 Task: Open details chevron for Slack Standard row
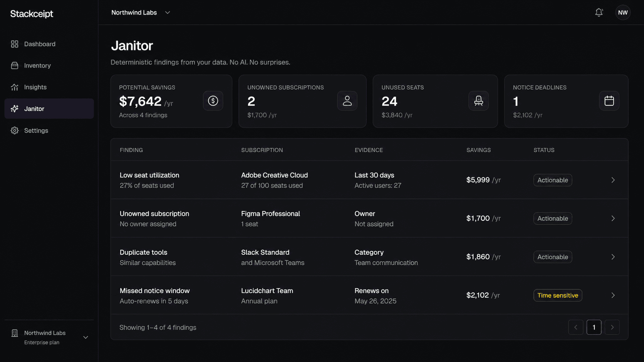613,257
